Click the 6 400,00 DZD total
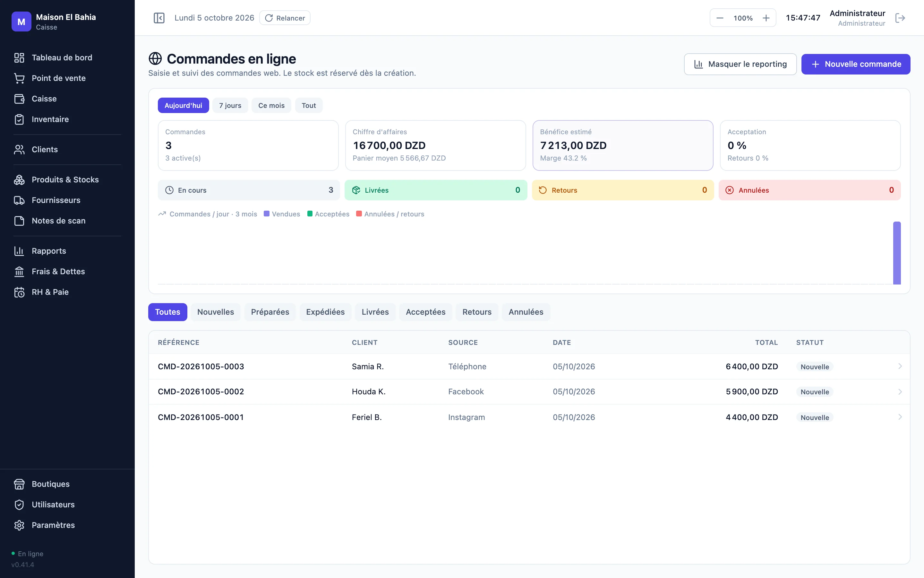 [x=752, y=367]
